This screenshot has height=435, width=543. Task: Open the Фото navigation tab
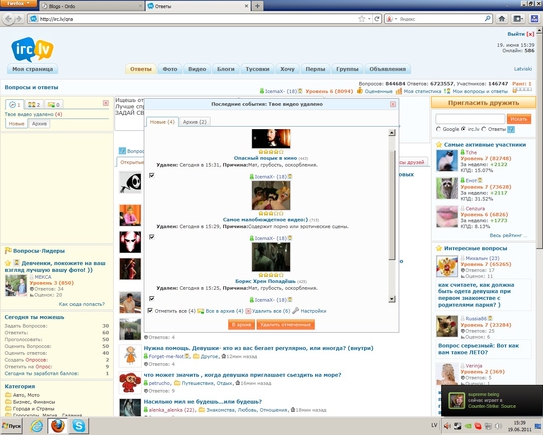coord(170,69)
